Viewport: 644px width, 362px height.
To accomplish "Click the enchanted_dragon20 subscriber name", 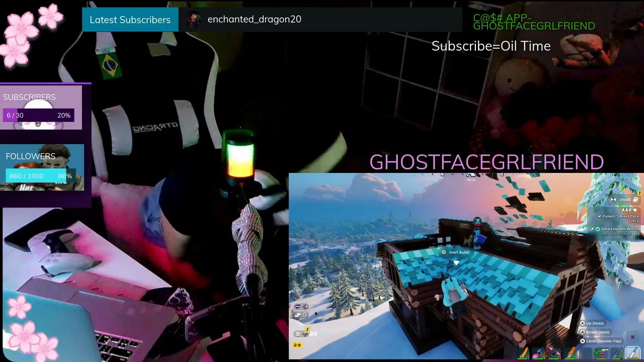I will pos(255,20).
